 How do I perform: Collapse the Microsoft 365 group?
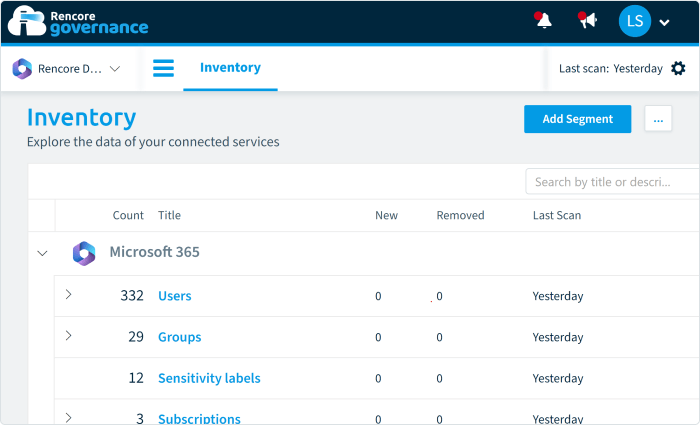[x=42, y=253]
